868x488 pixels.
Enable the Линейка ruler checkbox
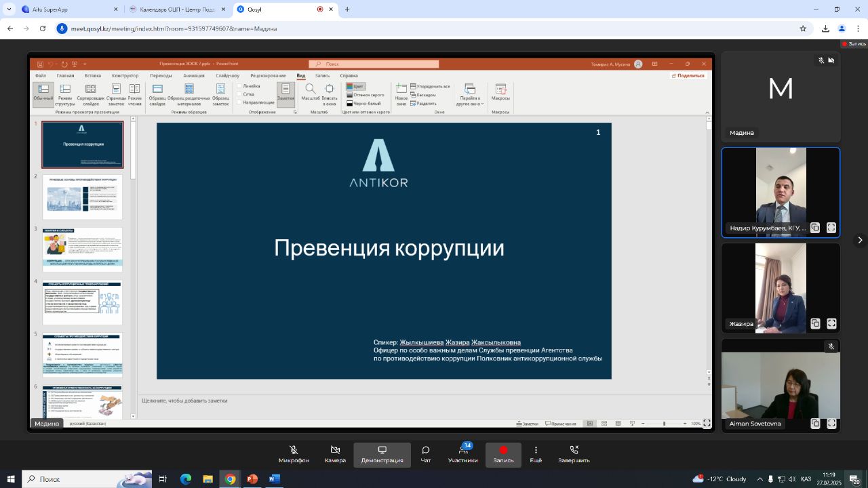click(x=248, y=86)
